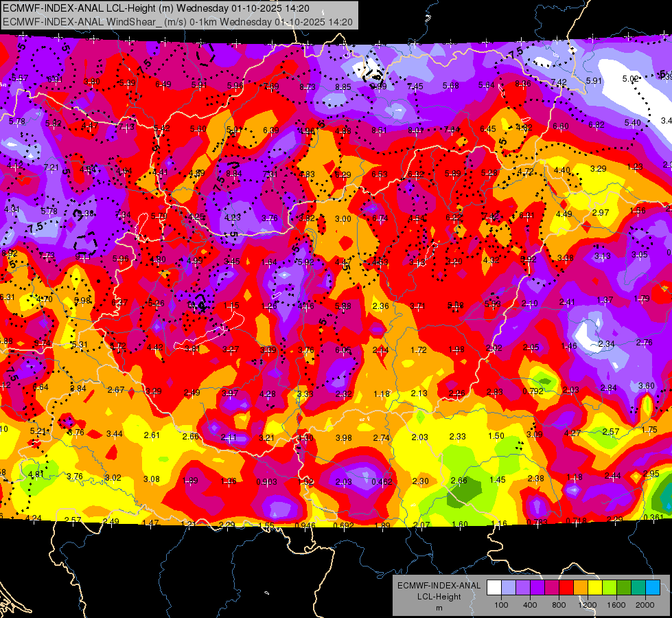Click the WindShear 0-1km title line
The image size is (672, 618).
coord(177,22)
